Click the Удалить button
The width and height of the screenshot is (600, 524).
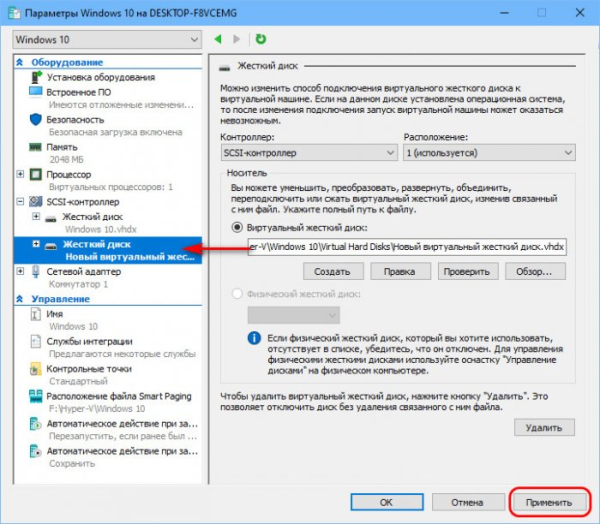545,428
